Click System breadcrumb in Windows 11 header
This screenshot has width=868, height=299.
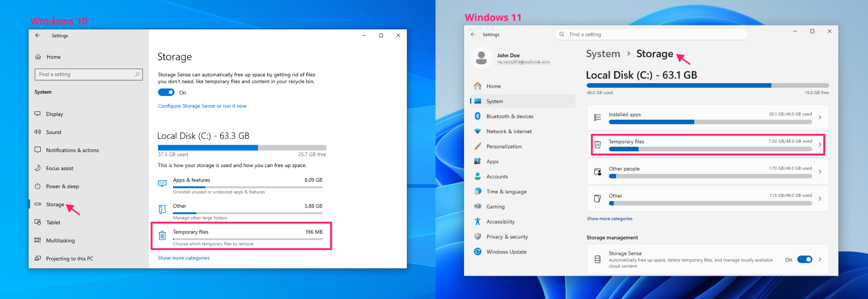(x=603, y=54)
